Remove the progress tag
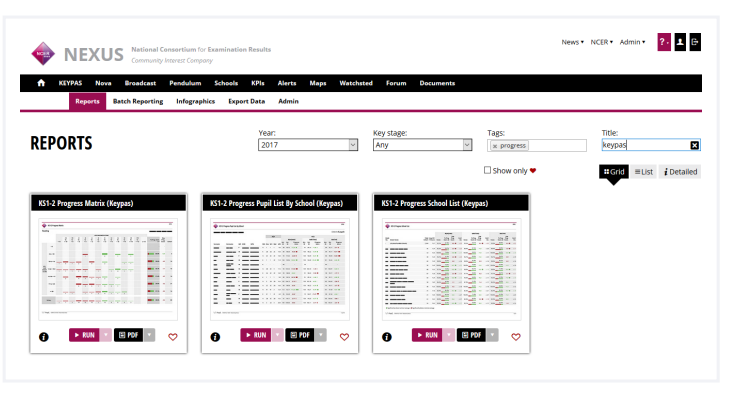Screen dimensions: 734x399 click(x=495, y=146)
